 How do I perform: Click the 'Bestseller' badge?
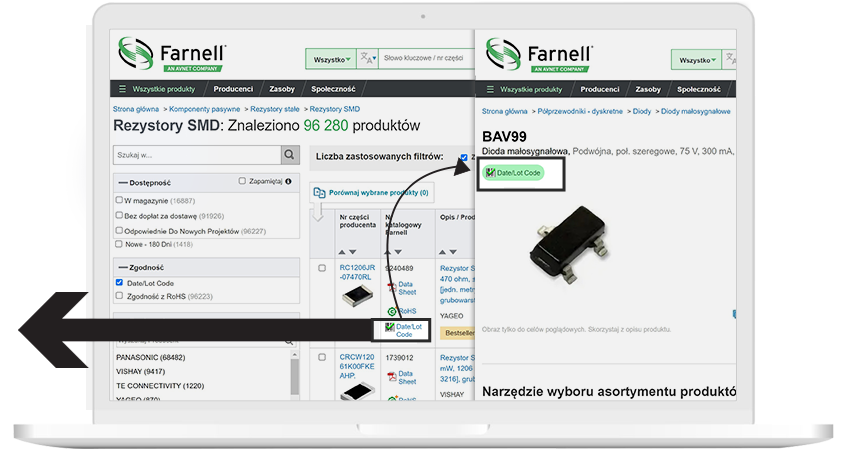click(x=458, y=333)
